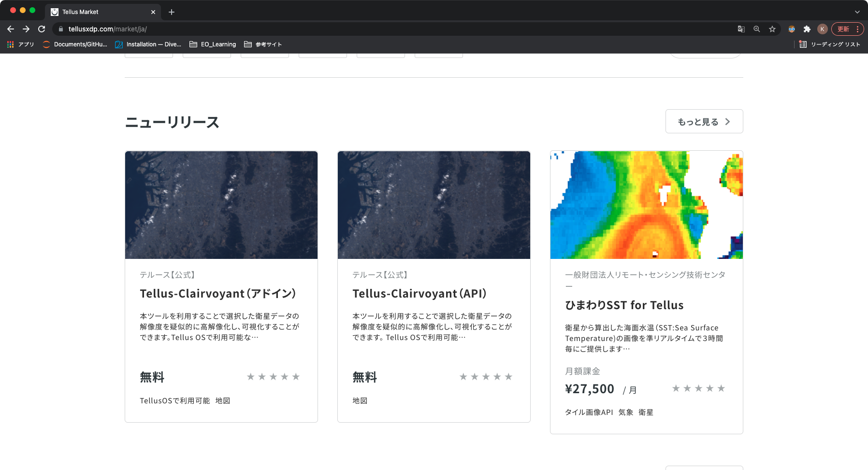
Task: Open the Tellus-Clairvoyant (アドイン) title
Action: pos(218,294)
